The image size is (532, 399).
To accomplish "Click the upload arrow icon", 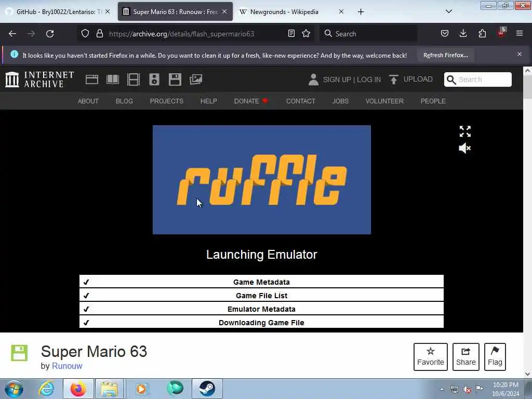I will click(x=394, y=79).
